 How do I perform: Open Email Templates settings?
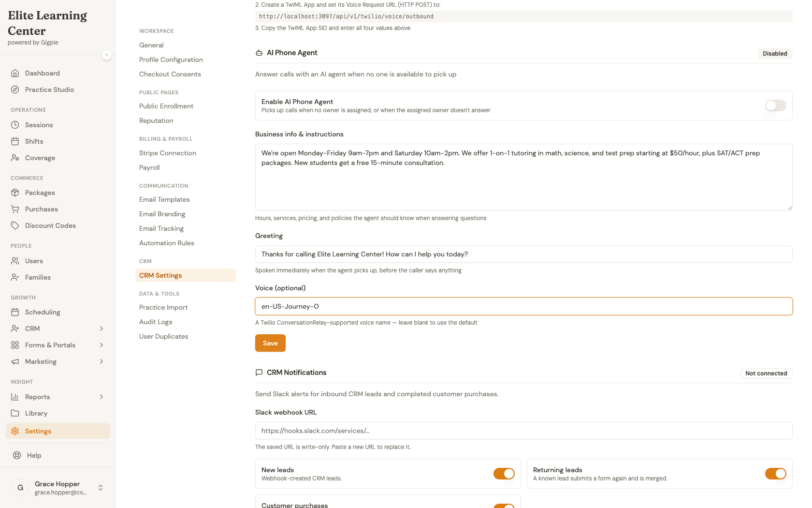(164, 199)
